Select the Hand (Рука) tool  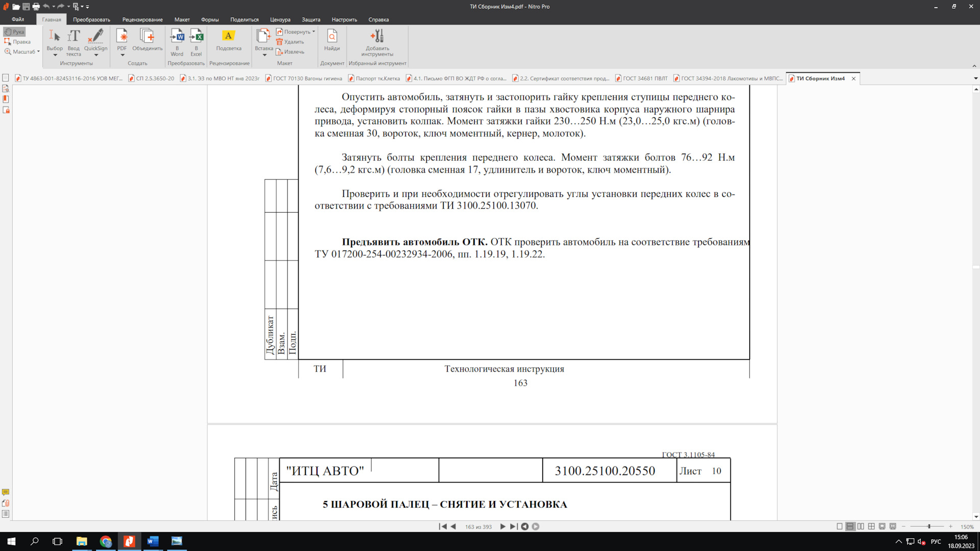tap(14, 32)
